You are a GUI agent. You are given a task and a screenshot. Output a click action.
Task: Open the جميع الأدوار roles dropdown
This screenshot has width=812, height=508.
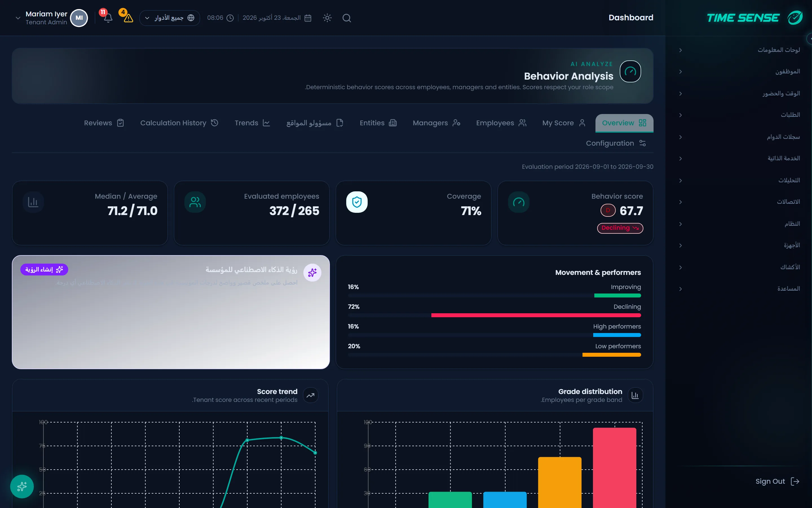(x=169, y=18)
